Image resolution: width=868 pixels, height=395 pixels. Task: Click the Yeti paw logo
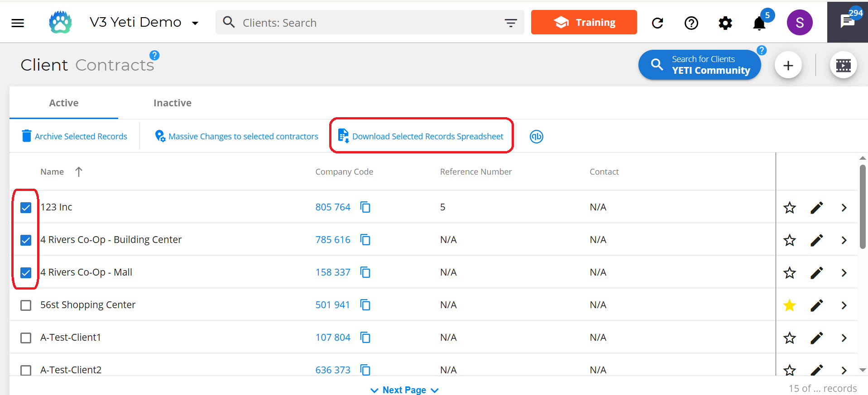[60, 22]
